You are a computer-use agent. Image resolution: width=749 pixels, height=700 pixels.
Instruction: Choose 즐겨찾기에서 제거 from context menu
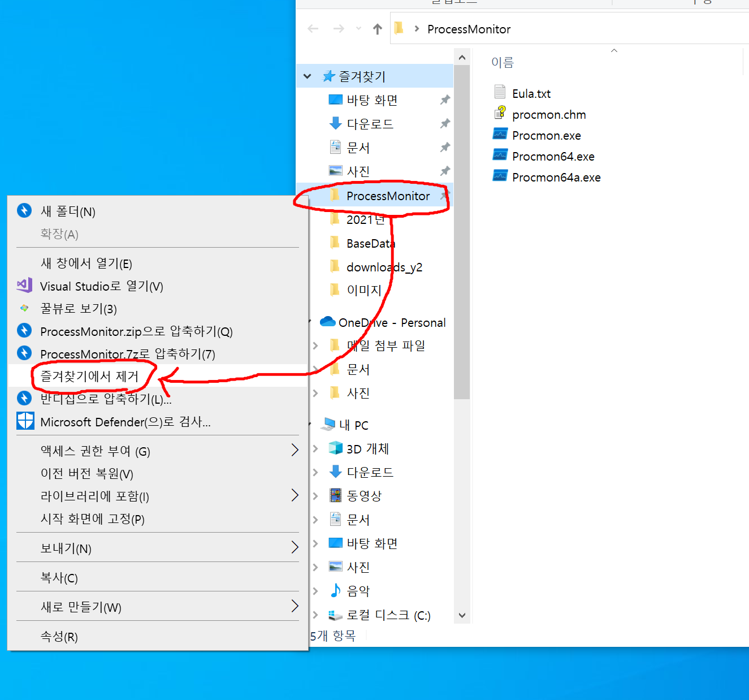(x=158, y=375)
